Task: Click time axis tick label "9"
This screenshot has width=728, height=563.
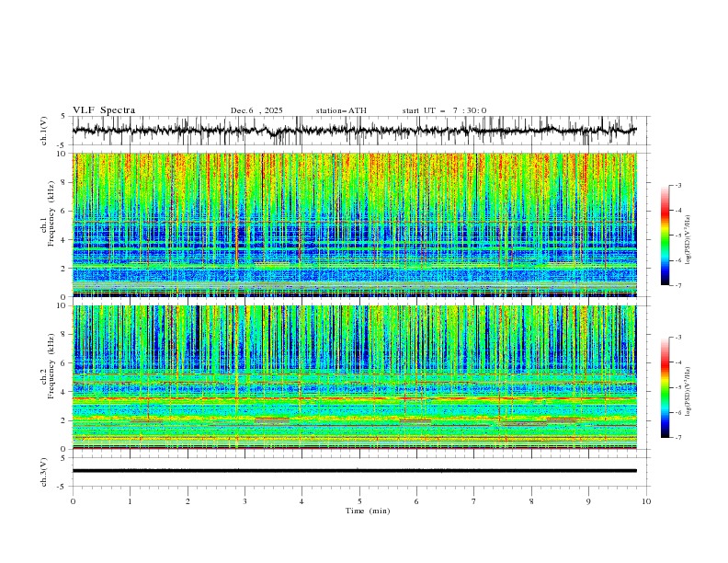Action: coord(588,501)
